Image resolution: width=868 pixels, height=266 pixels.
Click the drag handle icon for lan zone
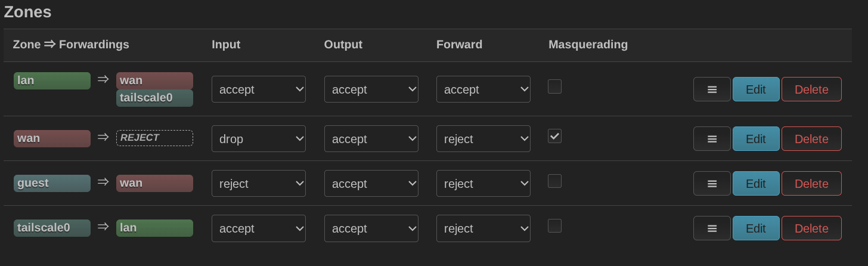click(712, 89)
